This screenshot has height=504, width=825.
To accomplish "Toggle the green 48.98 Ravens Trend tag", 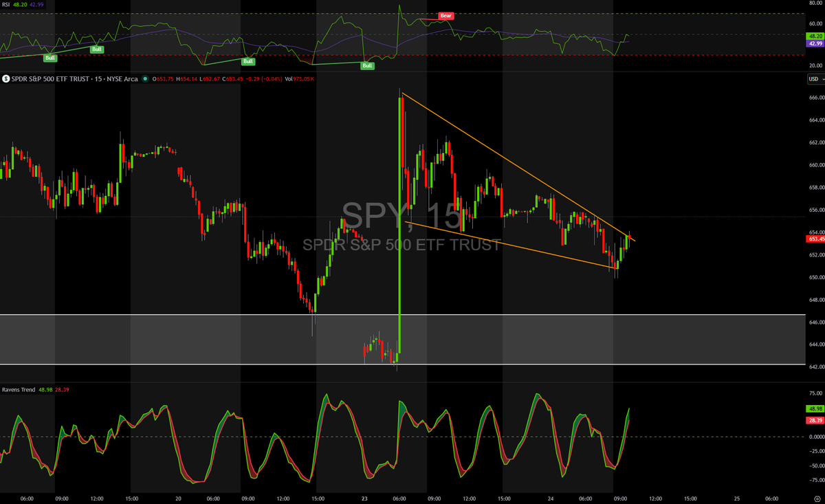I will (814, 409).
